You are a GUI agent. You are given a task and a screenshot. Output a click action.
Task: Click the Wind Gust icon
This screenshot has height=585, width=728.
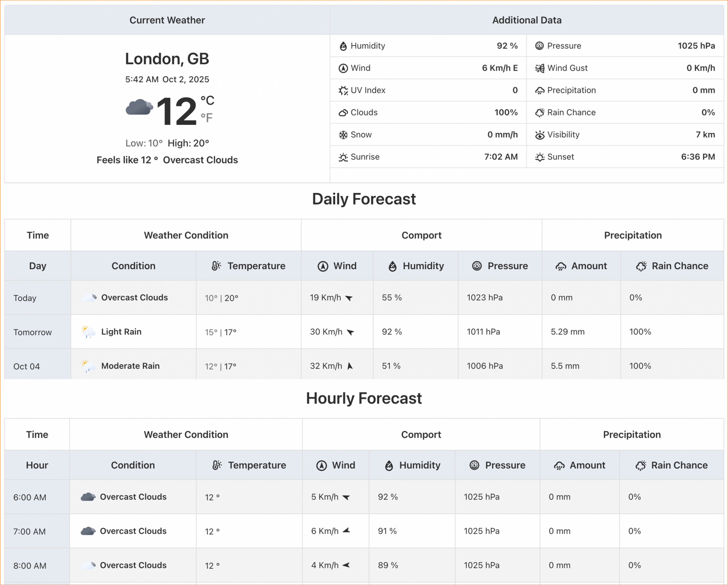pyautogui.click(x=539, y=68)
